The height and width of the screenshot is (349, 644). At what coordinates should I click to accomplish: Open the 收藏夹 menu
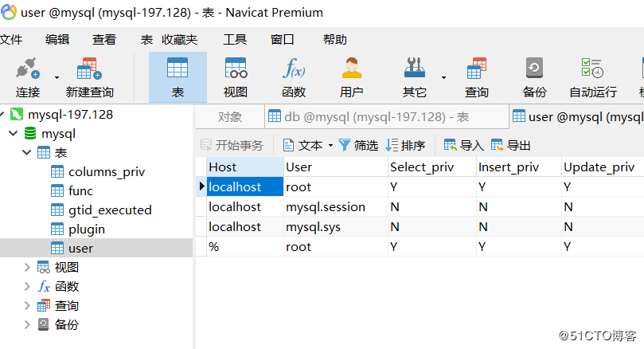179,40
